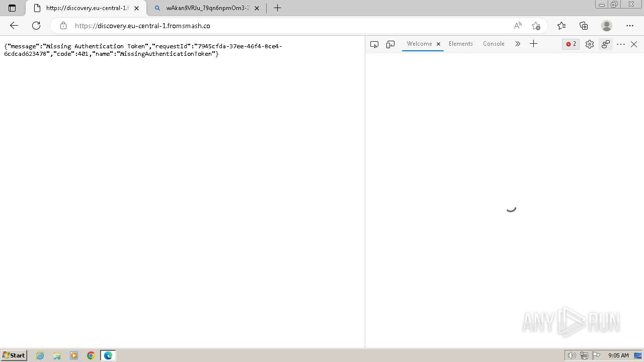
Task: Select Microsoft Edge taskbar button
Action: [x=108, y=355]
